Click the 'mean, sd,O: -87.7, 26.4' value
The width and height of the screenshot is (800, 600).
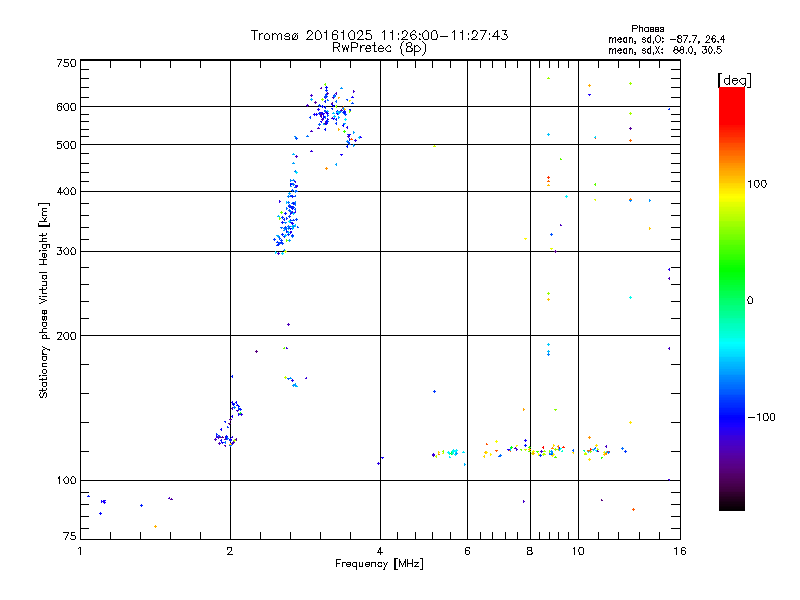(x=666, y=39)
